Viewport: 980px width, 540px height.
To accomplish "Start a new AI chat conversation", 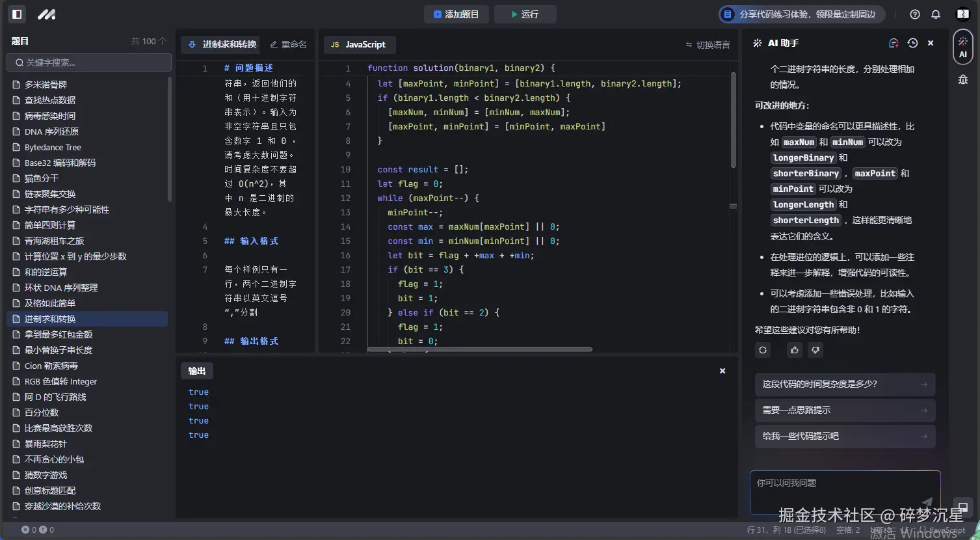I will click(894, 43).
